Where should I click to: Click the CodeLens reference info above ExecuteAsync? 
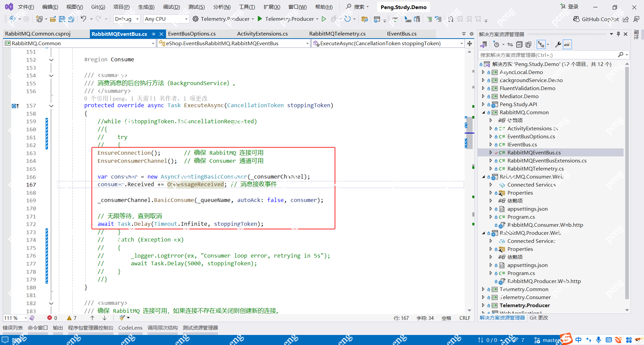pyautogui.click(x=146, y=98)
